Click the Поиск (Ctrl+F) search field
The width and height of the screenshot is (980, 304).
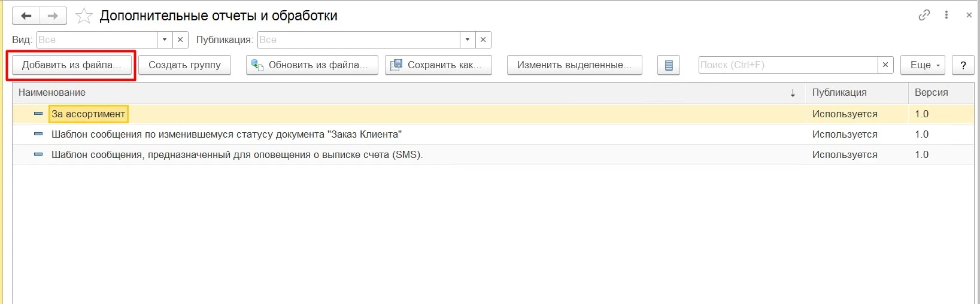[788, 65]
